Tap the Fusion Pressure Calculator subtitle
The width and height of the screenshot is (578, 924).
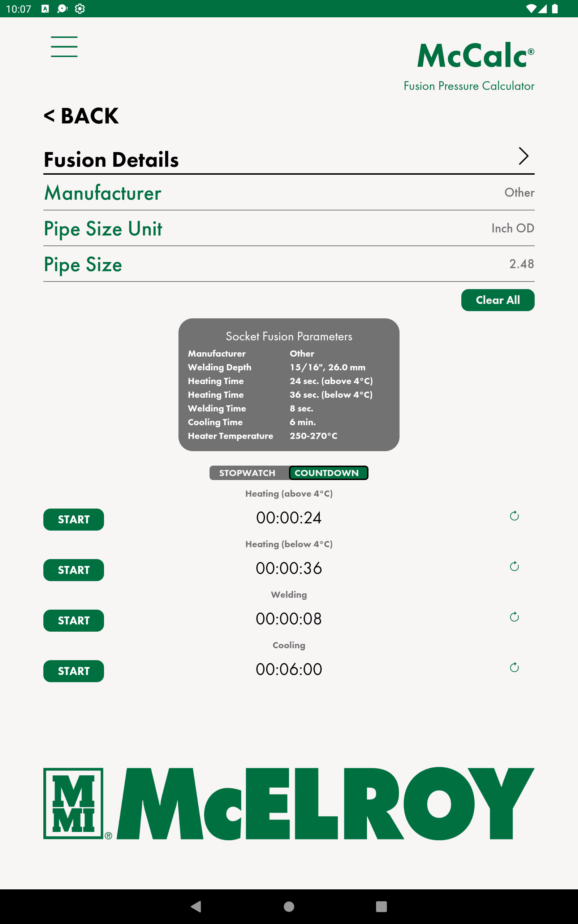(x=469, y=86)
